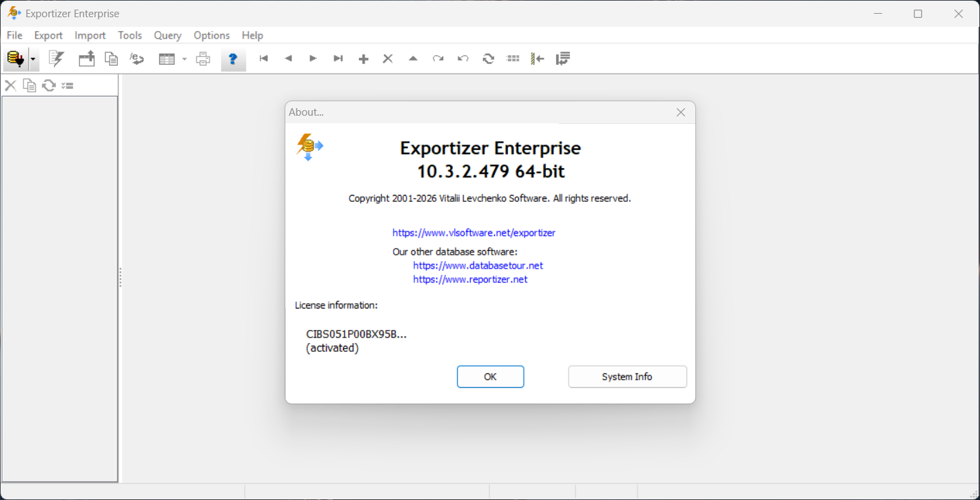Expand the table view dropdown arrow
980x500 pixels.
point(184,59)
